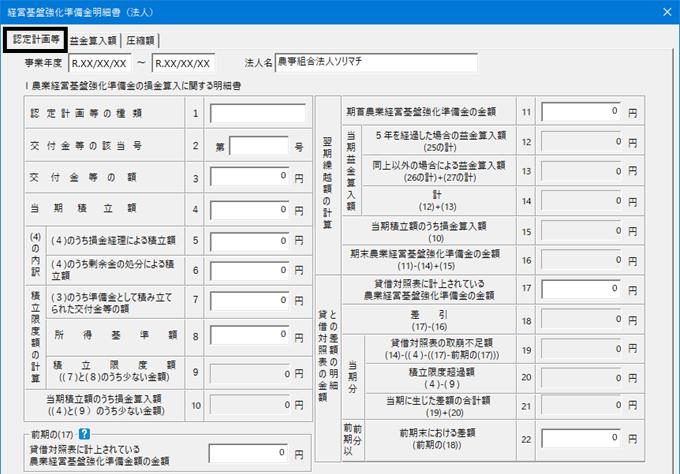The width and height of the screenshot is (680, 474).
Task: Open the 圧縮額 tab
Action: pos(140,40)
